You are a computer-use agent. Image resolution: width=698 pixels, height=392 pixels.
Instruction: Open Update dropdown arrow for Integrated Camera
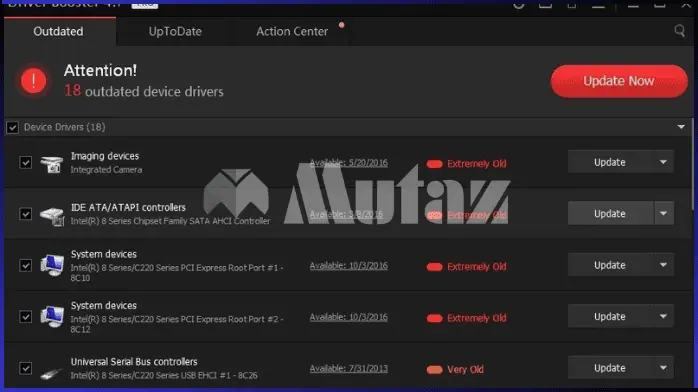[663, 162]
